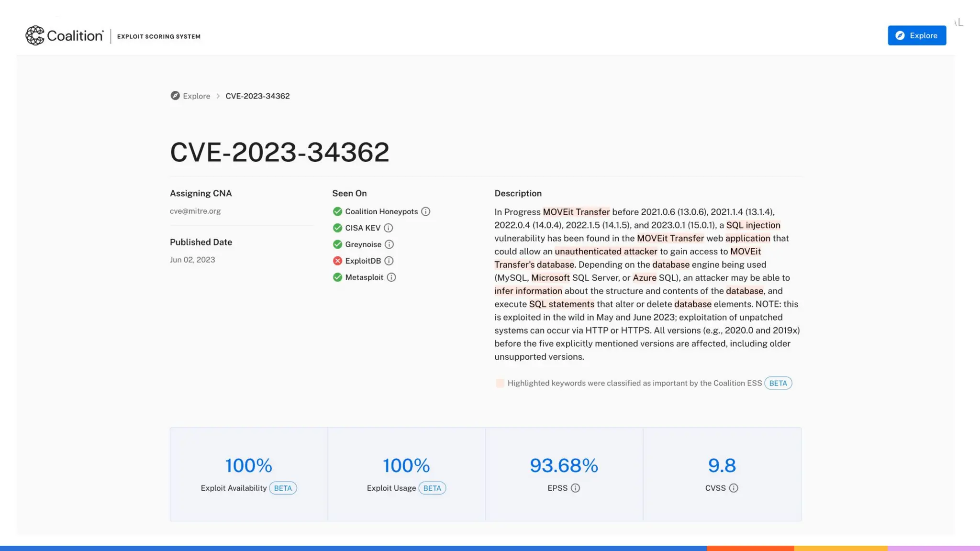The height and width of the screenshot is (551, 980).
Task: Click info icon beside ExploitDB
Action: coord(389,261)
